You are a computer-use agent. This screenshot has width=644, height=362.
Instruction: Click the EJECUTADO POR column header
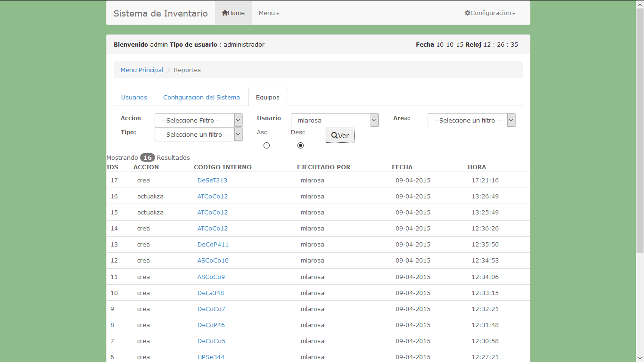pos(323,167)
